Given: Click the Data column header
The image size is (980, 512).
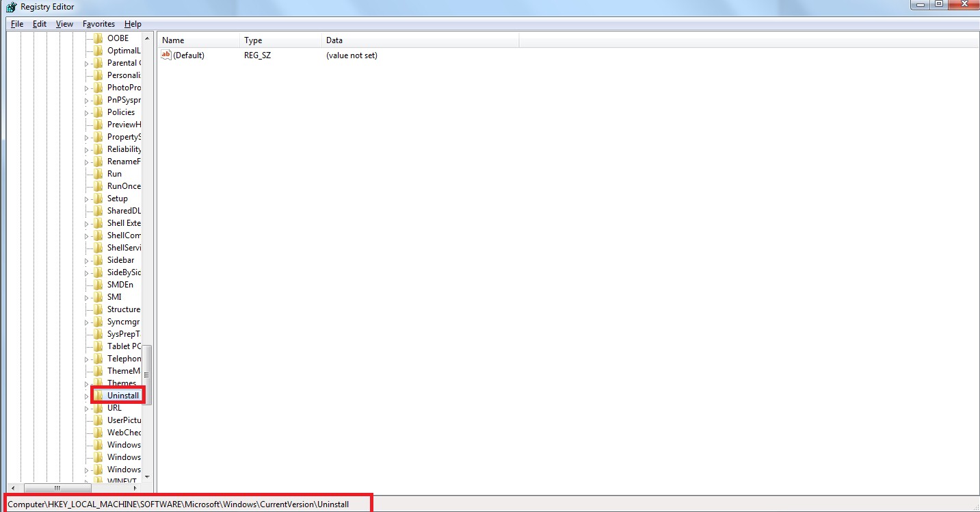Looking at the screenshot, I should point(420,40).
